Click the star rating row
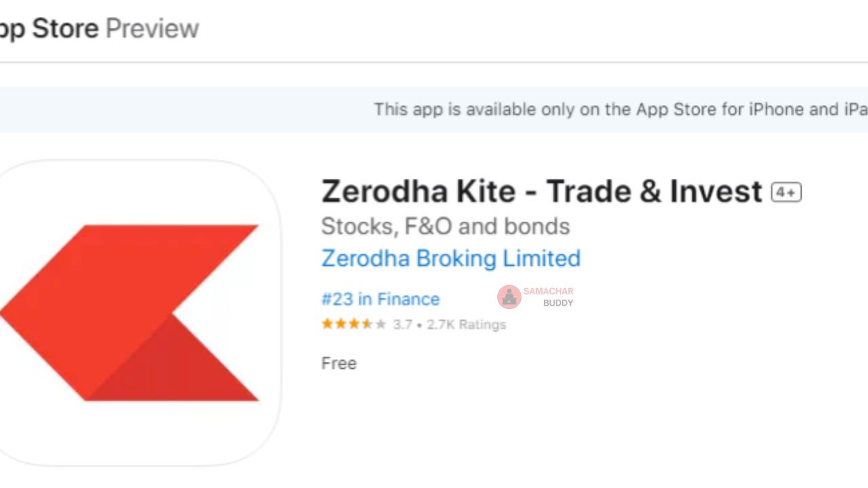The image size is (868, 488). click(353, 324)
